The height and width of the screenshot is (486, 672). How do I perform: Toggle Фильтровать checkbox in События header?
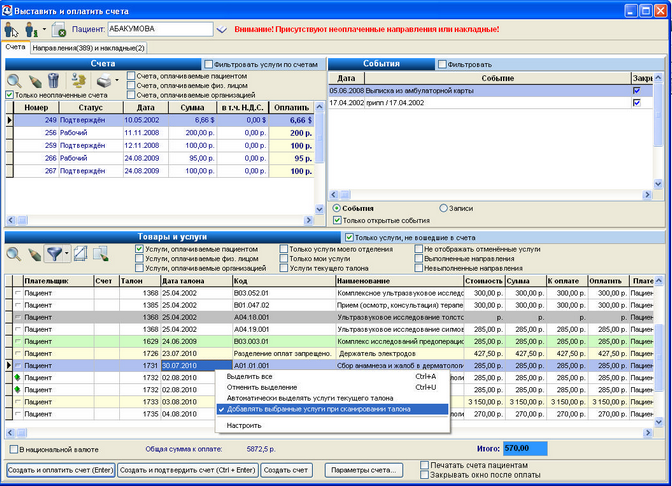click(442, 64)
